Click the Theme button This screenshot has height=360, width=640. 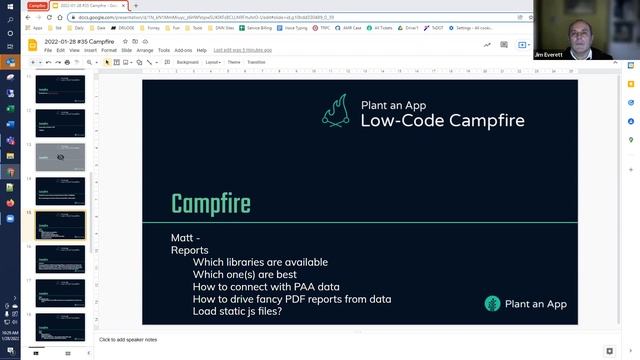pyautogui.click(x=234, y=62)
